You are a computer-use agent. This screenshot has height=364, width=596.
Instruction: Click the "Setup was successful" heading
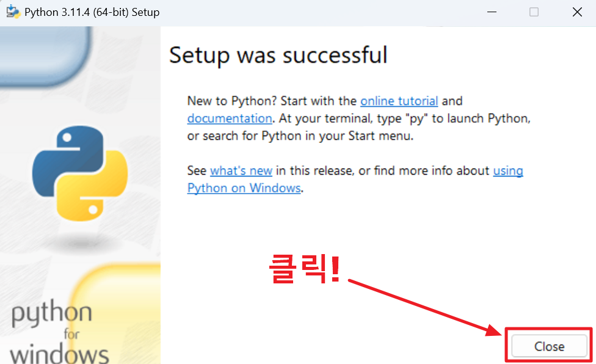tap(278, 55)
